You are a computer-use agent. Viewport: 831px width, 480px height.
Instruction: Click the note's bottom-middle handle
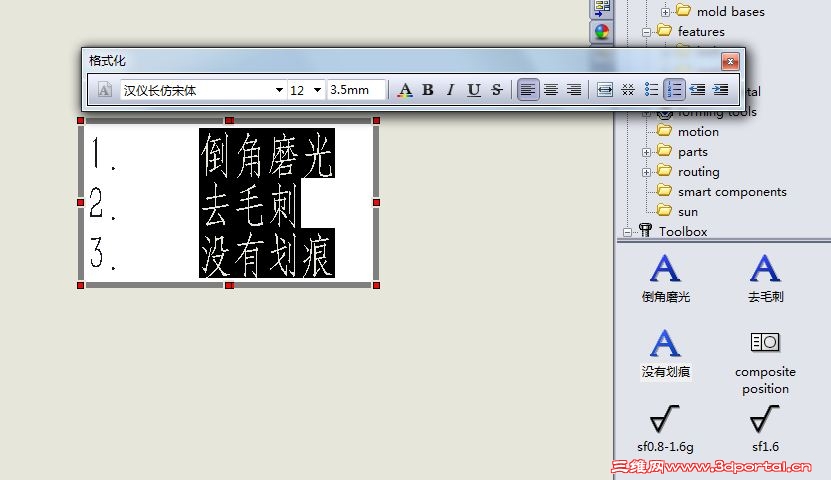click(229, 286)
